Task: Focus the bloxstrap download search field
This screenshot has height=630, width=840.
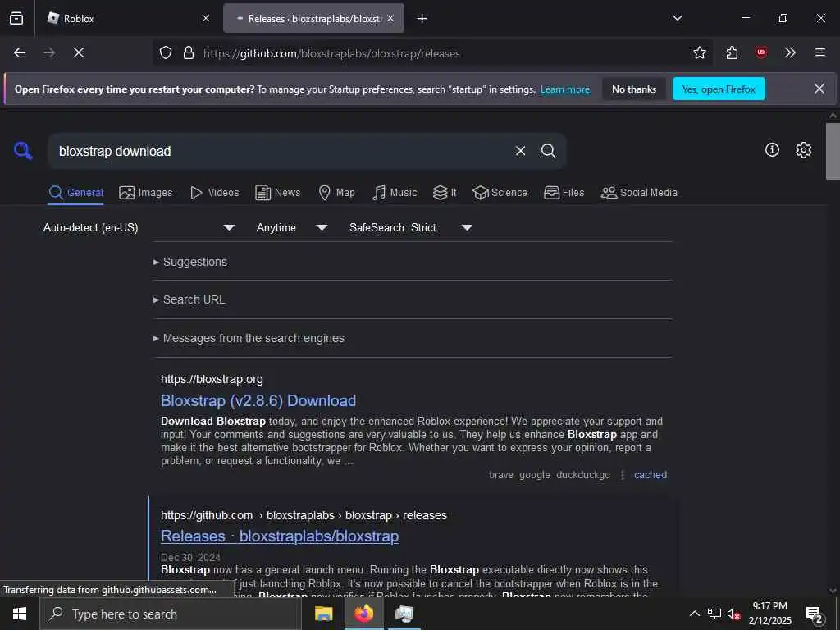Action: tap(279, 151)
